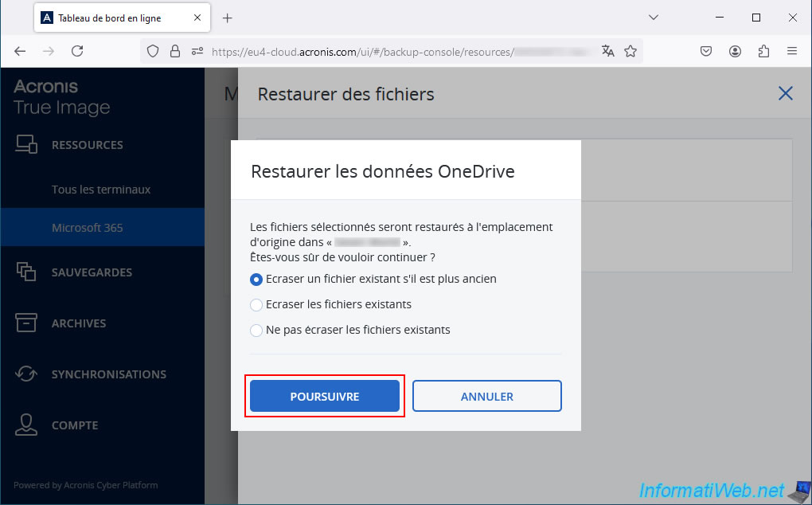Open the COMPTE sidebar section

tap(75, 425)
